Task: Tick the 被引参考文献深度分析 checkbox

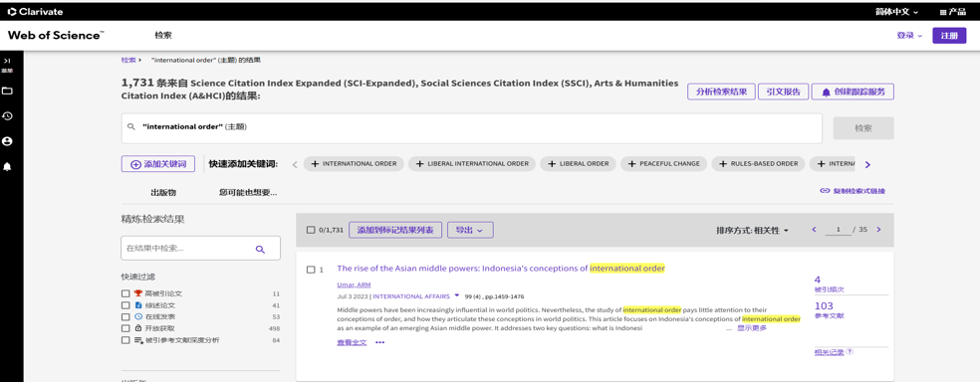Action: pyautogui.click(x=125, y=340)
